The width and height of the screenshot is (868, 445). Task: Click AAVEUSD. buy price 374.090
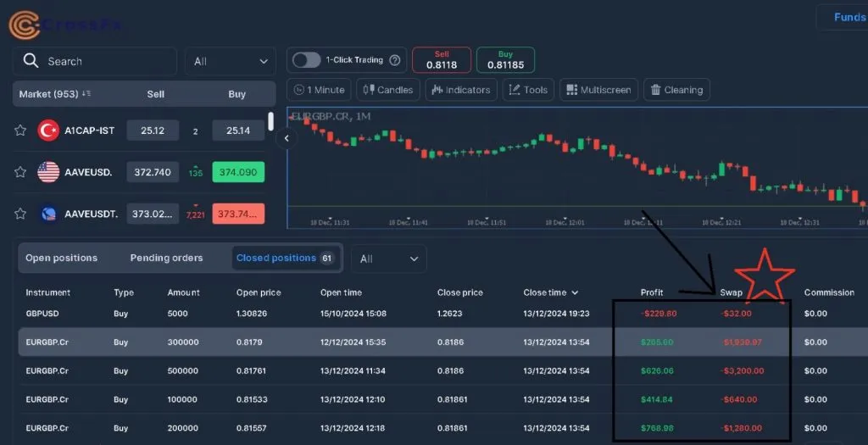(x=238, y=172)
